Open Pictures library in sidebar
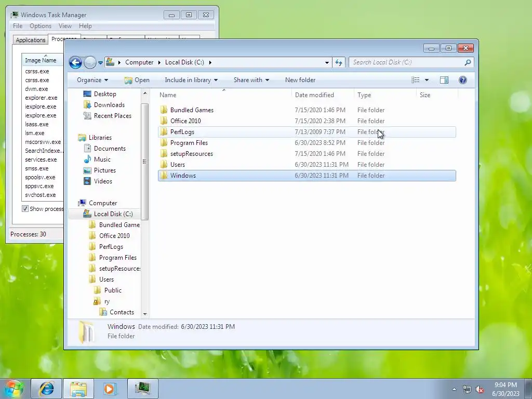 [x=105, y=170]
